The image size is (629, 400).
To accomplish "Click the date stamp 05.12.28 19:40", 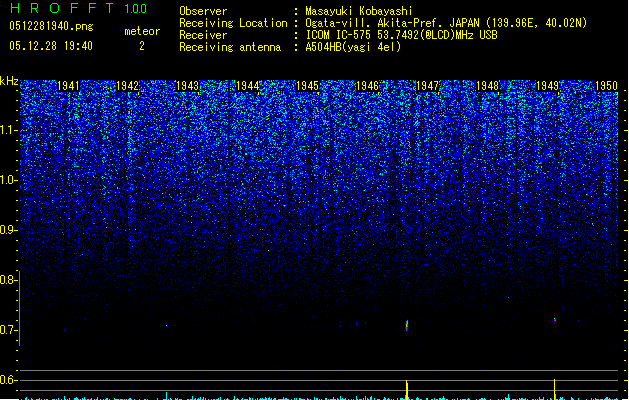I will point(51,46).
